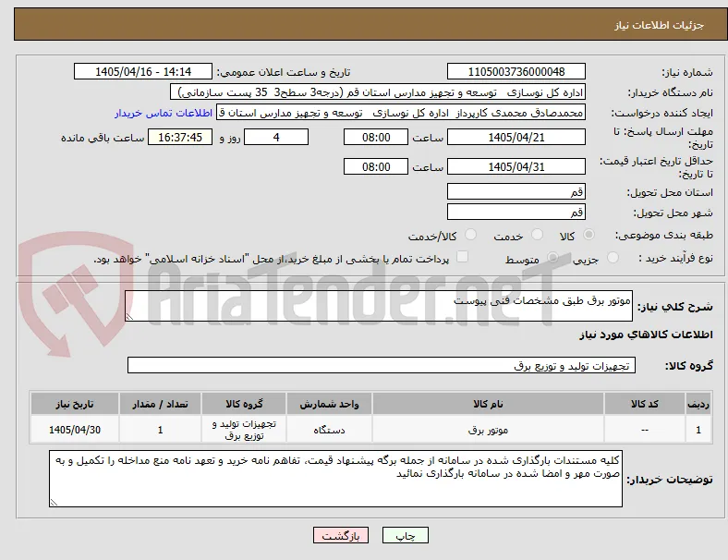Click the شهر محل تحویل field
Screen dimensions: 728x560
516,212
